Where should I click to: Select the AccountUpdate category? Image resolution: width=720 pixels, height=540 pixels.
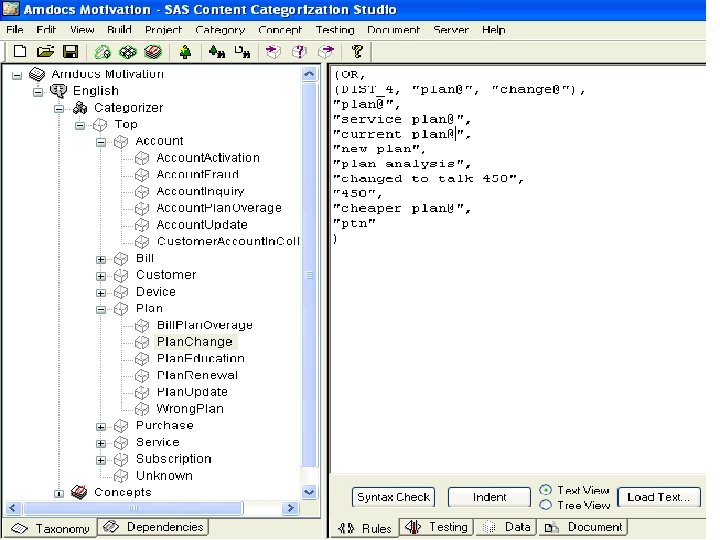(x=202, y=225)
